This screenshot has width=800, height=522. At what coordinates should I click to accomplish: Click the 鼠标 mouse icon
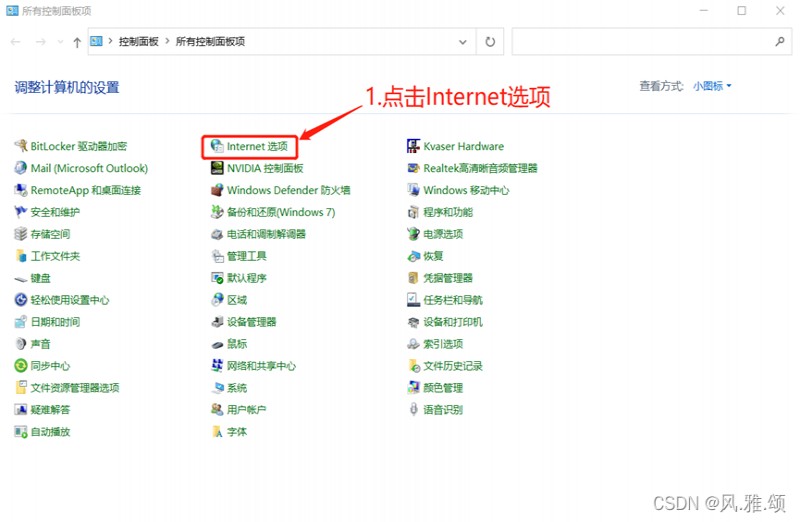click(217, 344)
